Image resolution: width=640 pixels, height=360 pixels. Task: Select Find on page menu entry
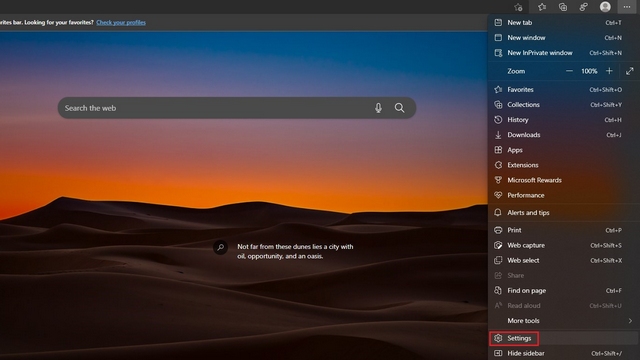[x=564, y=291]
